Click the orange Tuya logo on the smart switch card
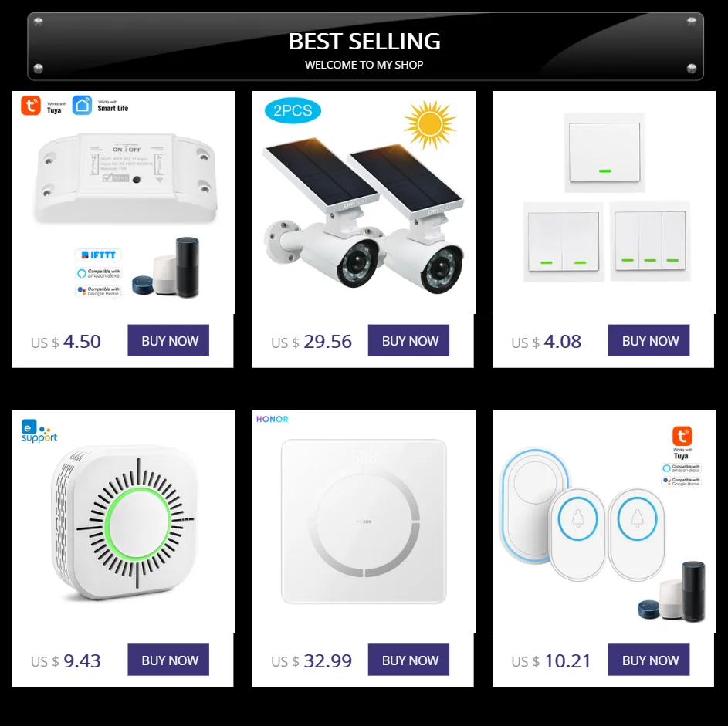728x726 pixels. pos(31,106)
